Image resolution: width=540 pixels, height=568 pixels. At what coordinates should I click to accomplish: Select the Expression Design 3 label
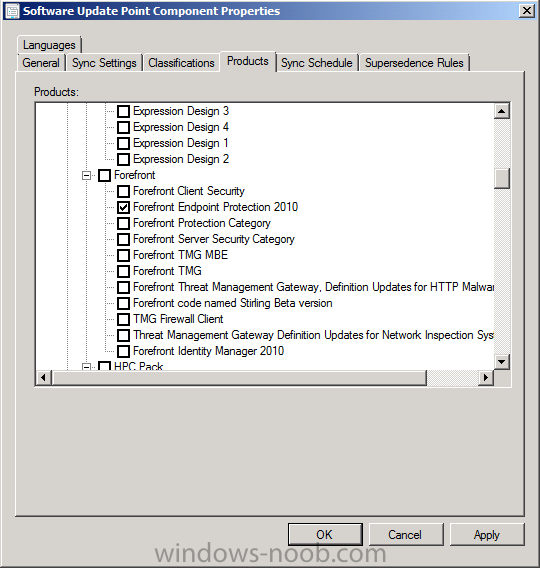[181, 111]
